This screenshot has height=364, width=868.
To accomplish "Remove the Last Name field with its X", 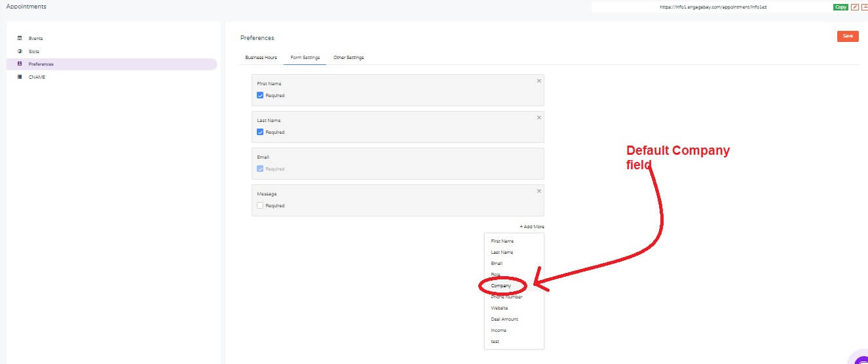I will (539, 117).
